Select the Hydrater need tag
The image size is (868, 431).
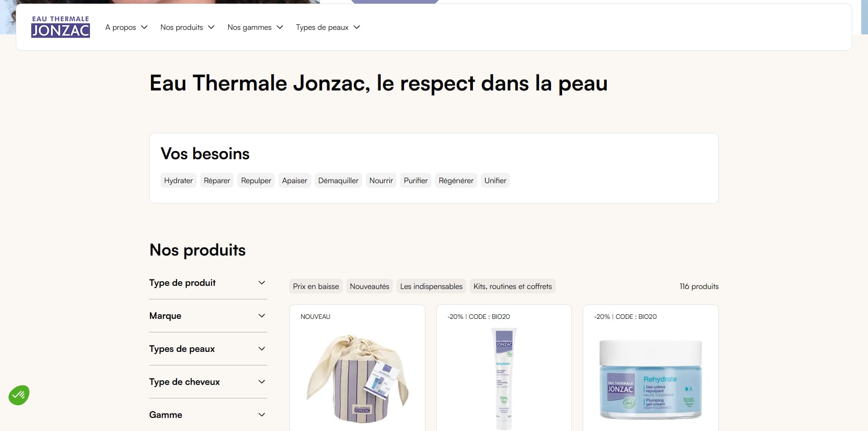179,180
